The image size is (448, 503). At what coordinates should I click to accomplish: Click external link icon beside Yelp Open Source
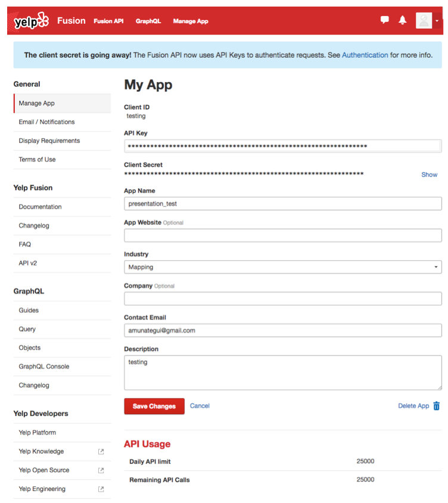coord(101,471)
